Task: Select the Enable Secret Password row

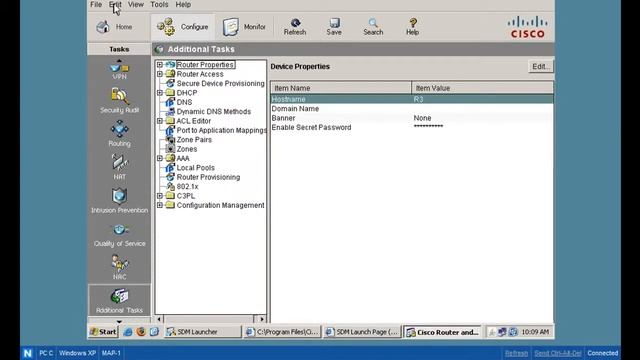Action: coord(412,127)
